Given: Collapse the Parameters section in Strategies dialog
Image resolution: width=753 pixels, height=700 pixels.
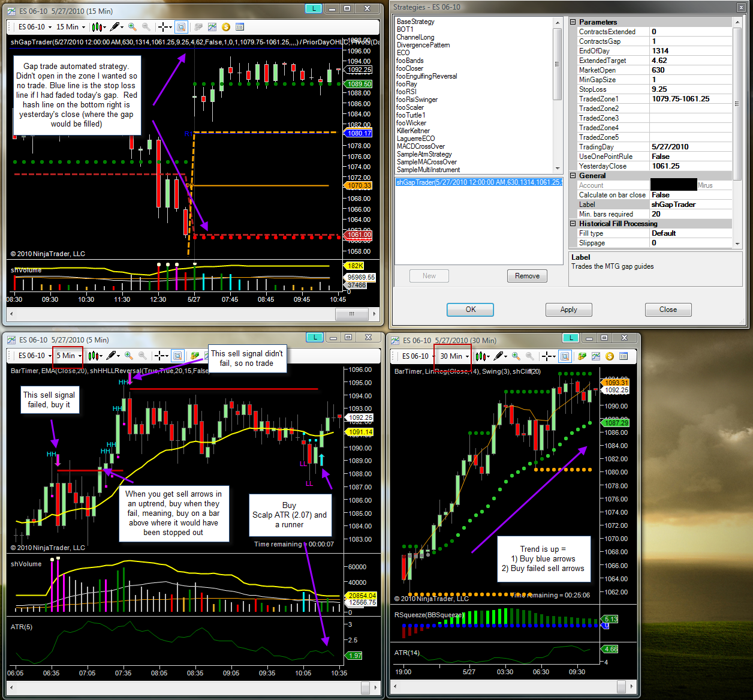Looking at the screenshot, I should pos(573,22).
